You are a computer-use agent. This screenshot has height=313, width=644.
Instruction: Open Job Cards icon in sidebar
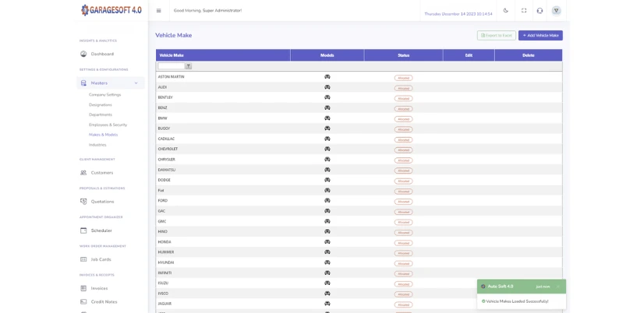(83, 259)
